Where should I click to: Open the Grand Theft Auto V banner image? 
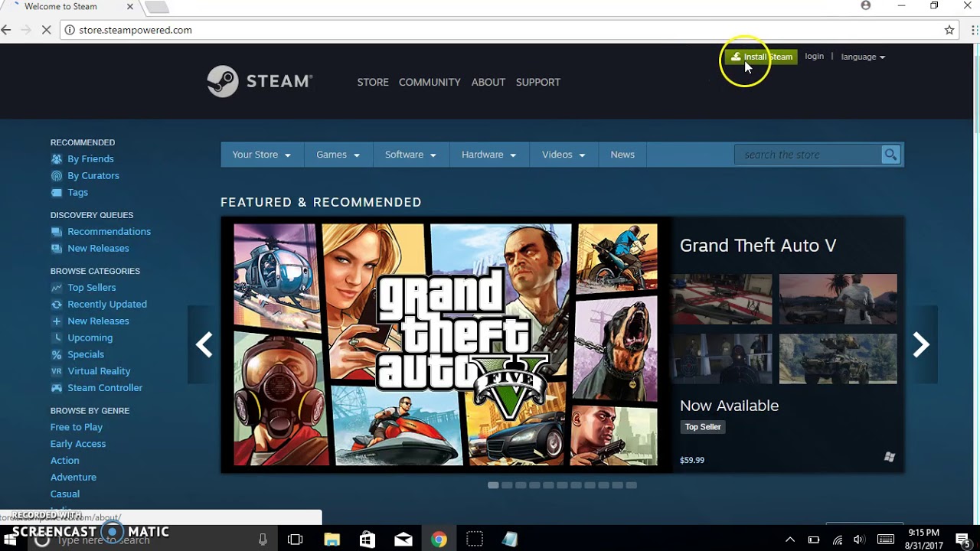click(446, 345)
